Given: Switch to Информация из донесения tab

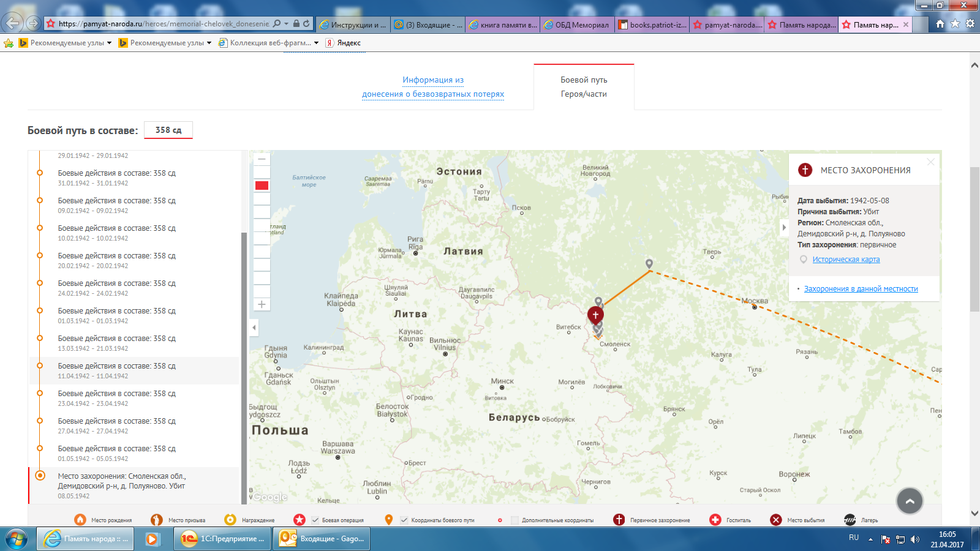Looking at the screenshot, I should click(433, 87).
